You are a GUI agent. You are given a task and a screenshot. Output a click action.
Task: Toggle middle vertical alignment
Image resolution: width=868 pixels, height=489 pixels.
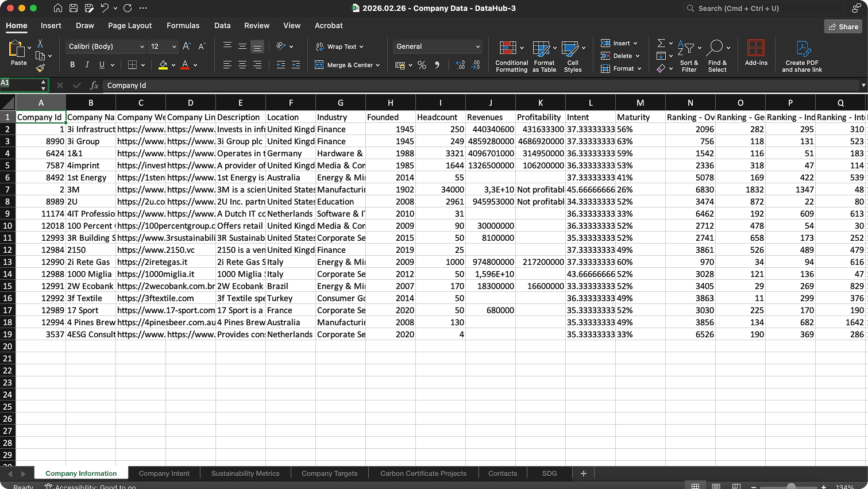click(x=242, y=47)
